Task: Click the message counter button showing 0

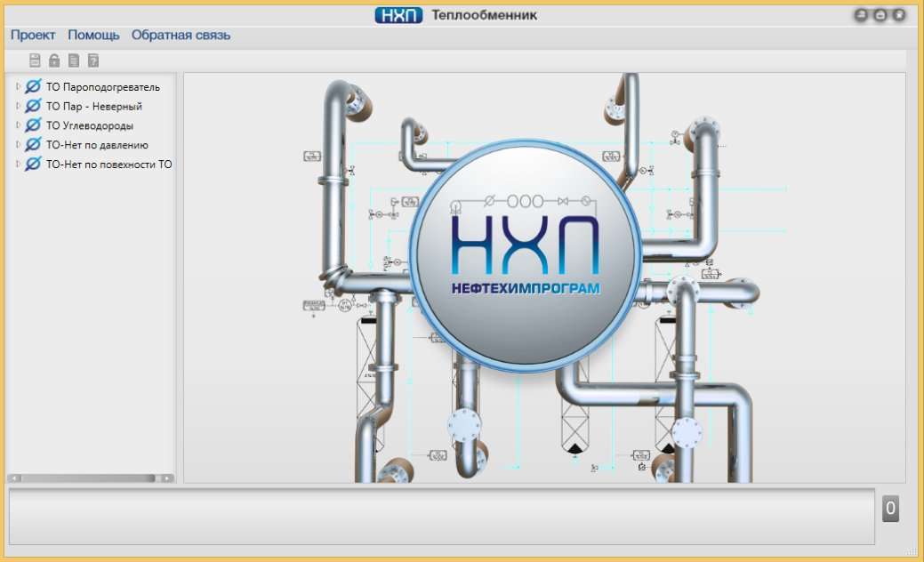Action: (890, 509)
